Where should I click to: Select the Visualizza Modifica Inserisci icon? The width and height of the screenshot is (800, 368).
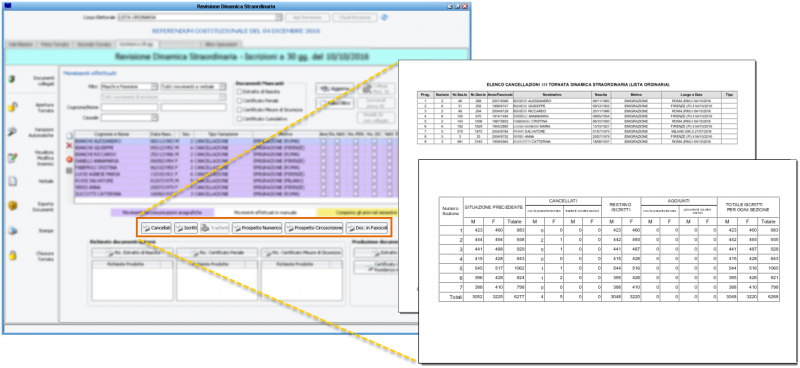(13, 158)
